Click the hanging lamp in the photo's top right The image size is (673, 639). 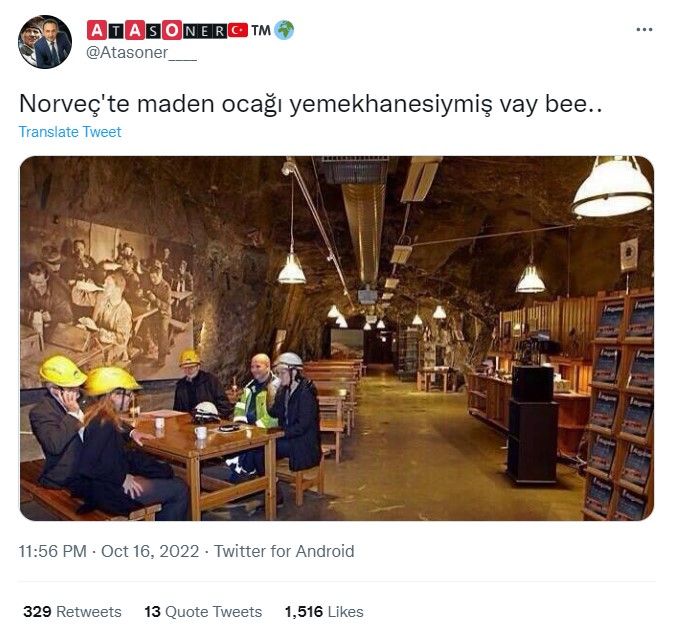[x=613, y=187]
